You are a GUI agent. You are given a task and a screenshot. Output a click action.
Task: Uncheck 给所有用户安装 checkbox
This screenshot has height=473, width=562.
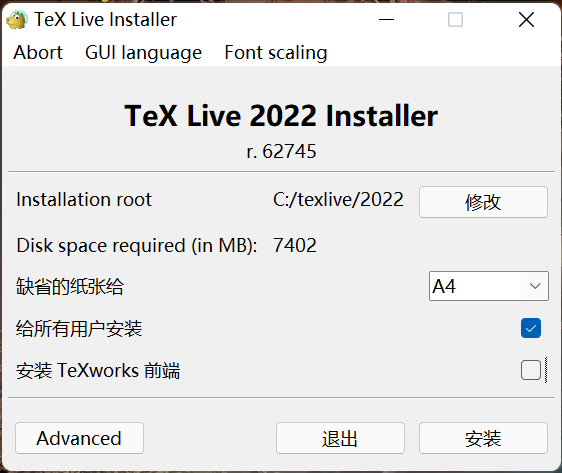[x=531, y=328]
